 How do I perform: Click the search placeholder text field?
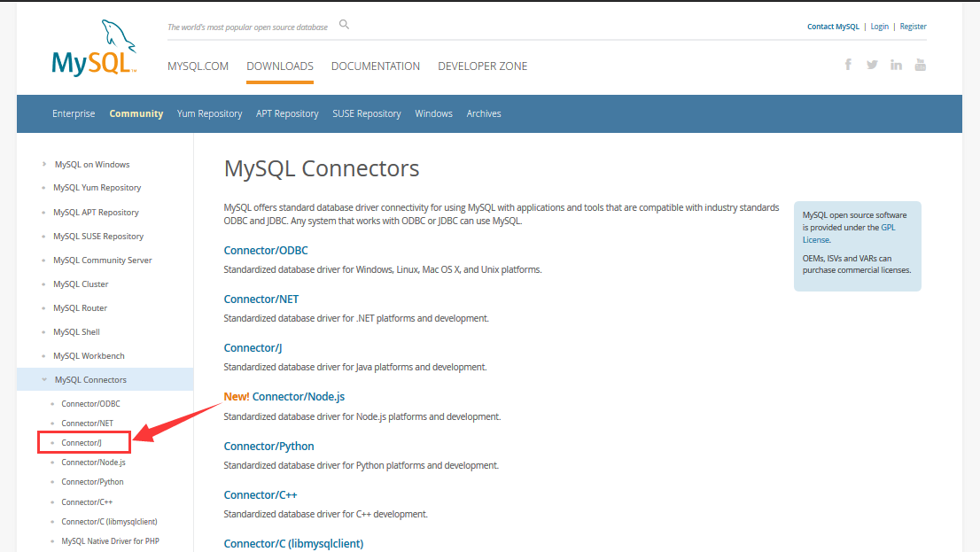(247, 27)
